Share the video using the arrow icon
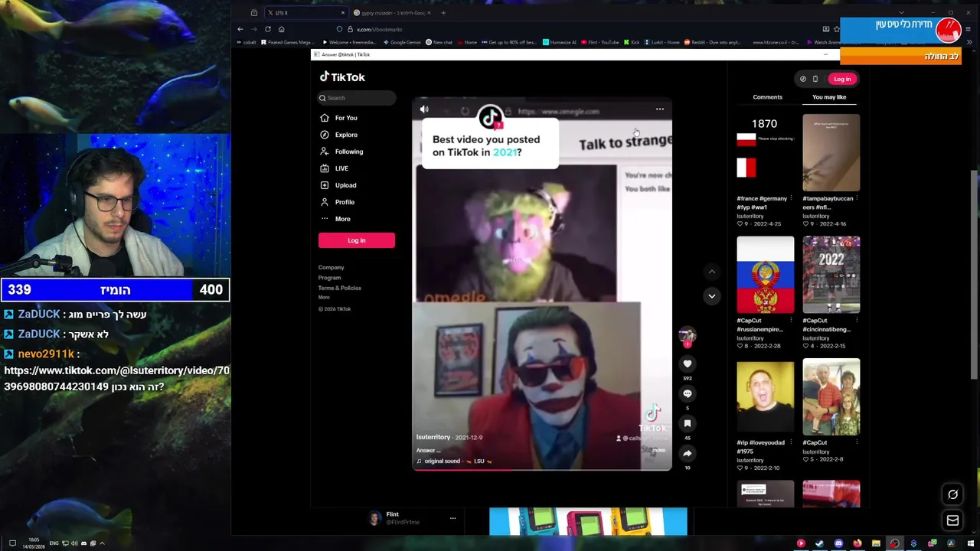Screen dimensions: 980x551 pos(688,453)
